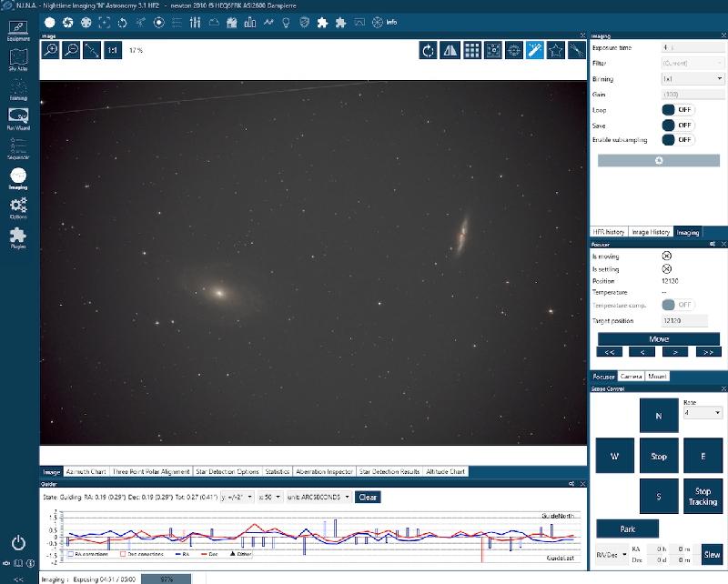Click the zoom out magnifier icon
This screenshot has height=584, width=728.
pos(71,51)
